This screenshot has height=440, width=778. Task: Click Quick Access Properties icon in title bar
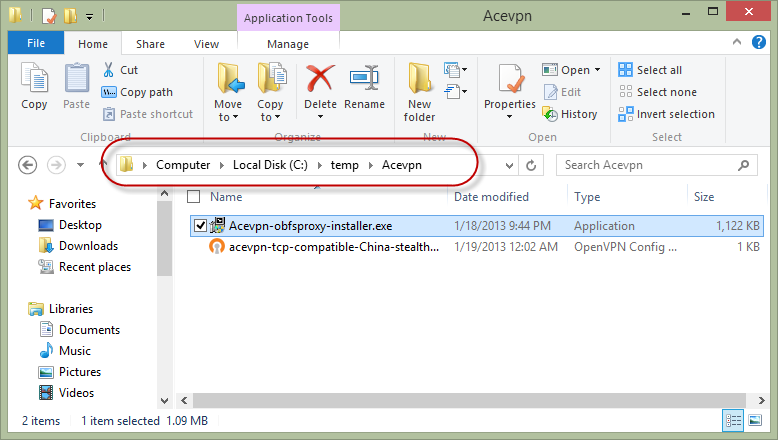49,15
